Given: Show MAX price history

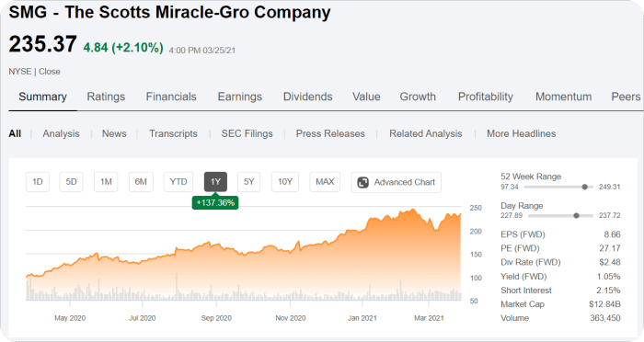Looking at the screenshot, I should pyautogui.click(x=325, y=182).
